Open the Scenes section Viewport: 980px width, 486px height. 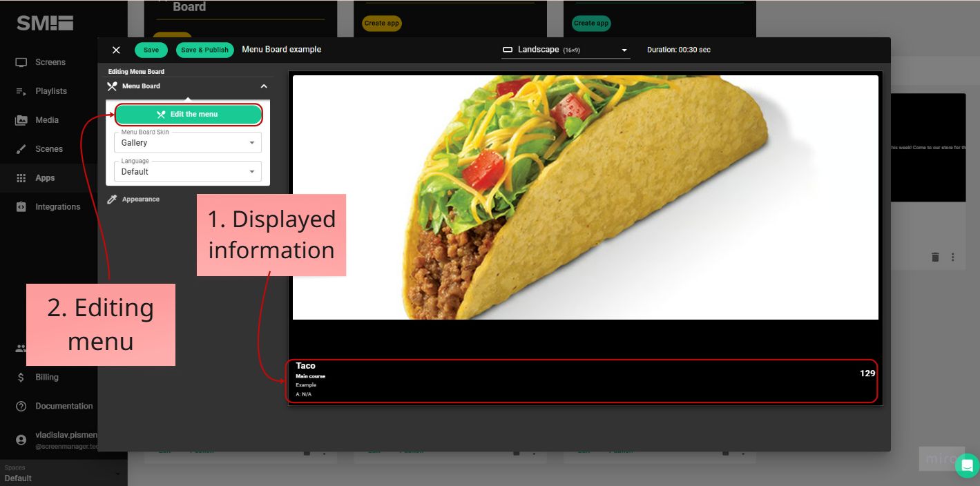(48, 148)
